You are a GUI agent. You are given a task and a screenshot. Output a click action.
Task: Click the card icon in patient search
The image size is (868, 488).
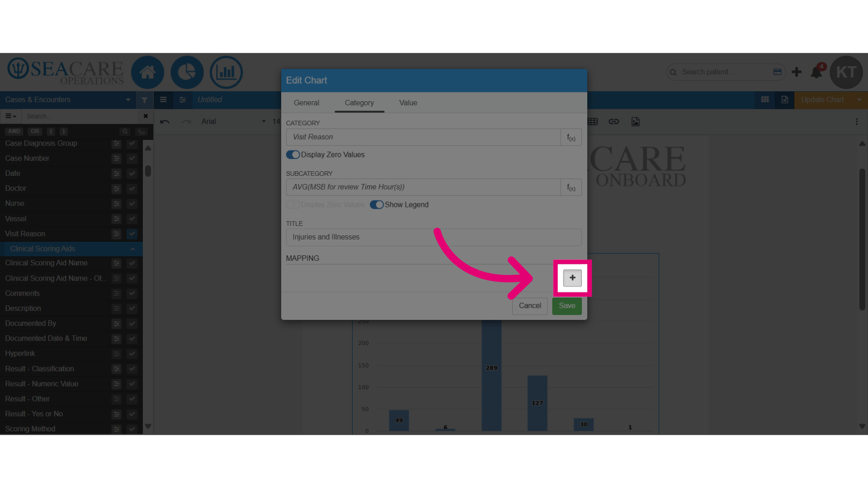pos(778,72)
